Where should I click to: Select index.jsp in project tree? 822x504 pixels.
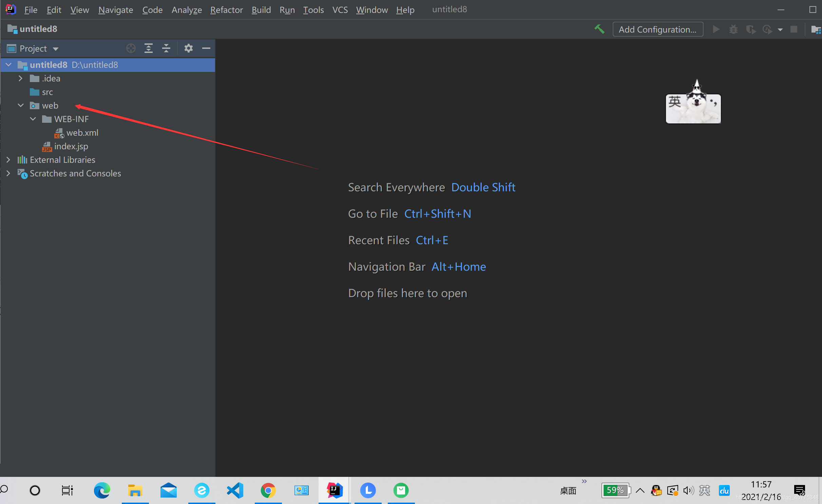click(71, 146)
